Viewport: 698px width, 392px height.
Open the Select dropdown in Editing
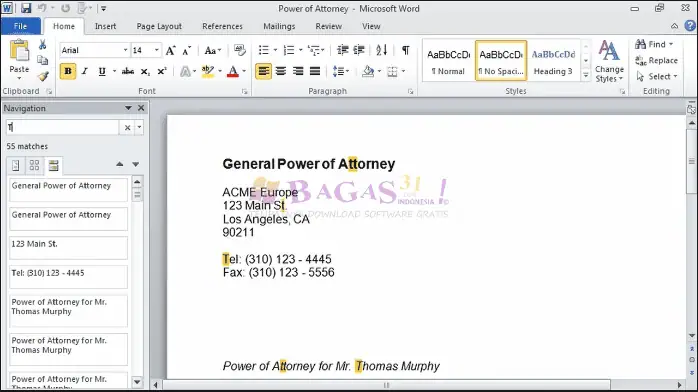(x=657, y=77)
